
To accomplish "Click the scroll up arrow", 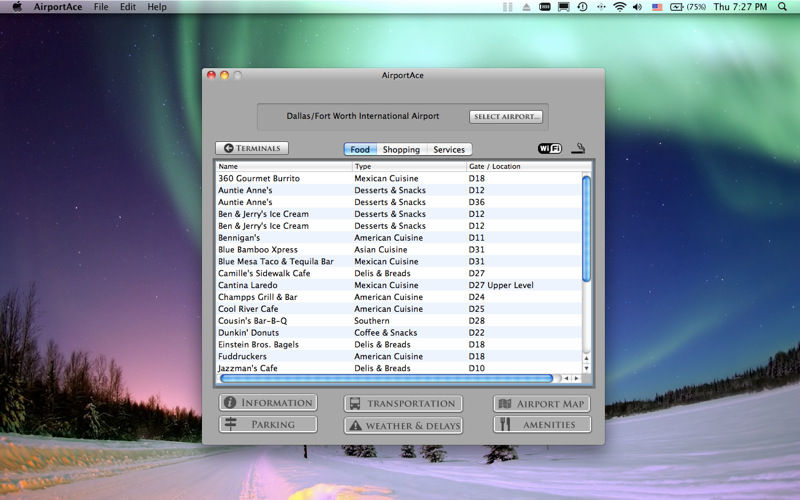I will click(586, 358).
